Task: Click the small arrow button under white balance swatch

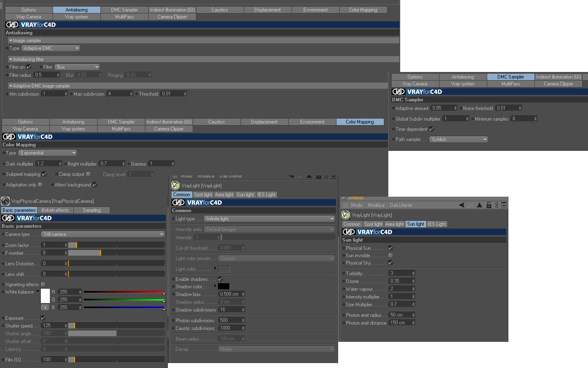Action: [x=45, y=307]
